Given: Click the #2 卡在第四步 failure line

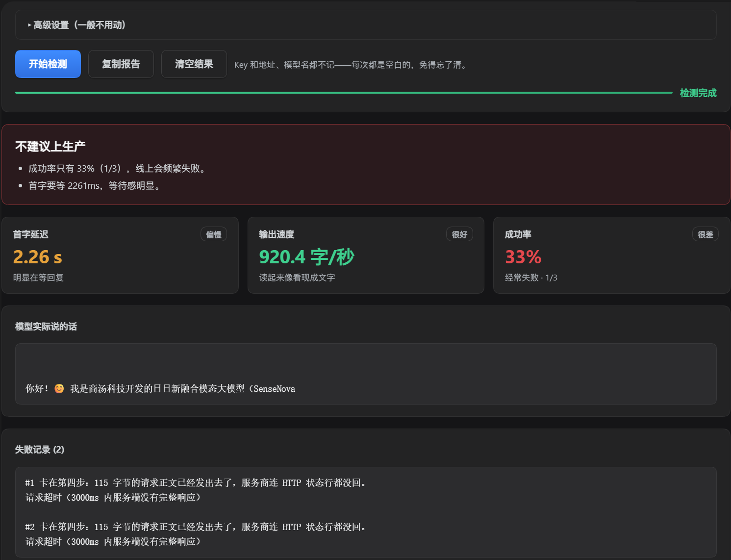Looking at the screenshot, I should pos(196,527).
